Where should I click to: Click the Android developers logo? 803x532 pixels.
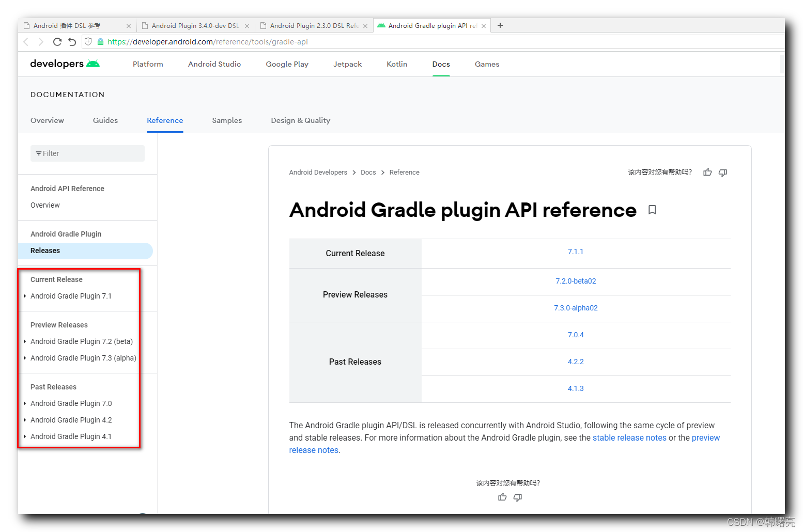coord(65,64)
